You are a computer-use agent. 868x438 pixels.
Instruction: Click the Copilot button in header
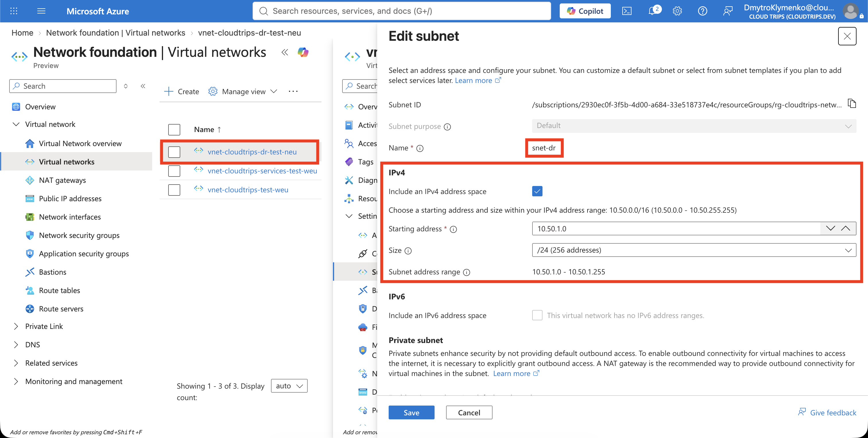pyautogui.click(x=585, y=11)
